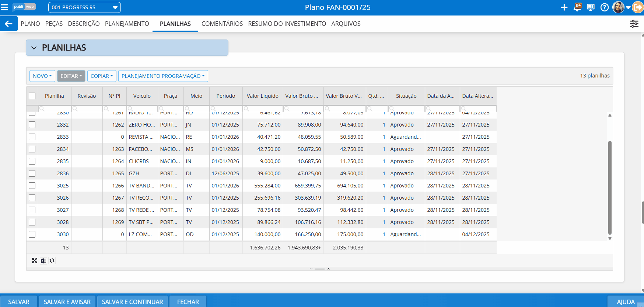
Task: Expand the grid to fullscreen
Action: (35, 261)
